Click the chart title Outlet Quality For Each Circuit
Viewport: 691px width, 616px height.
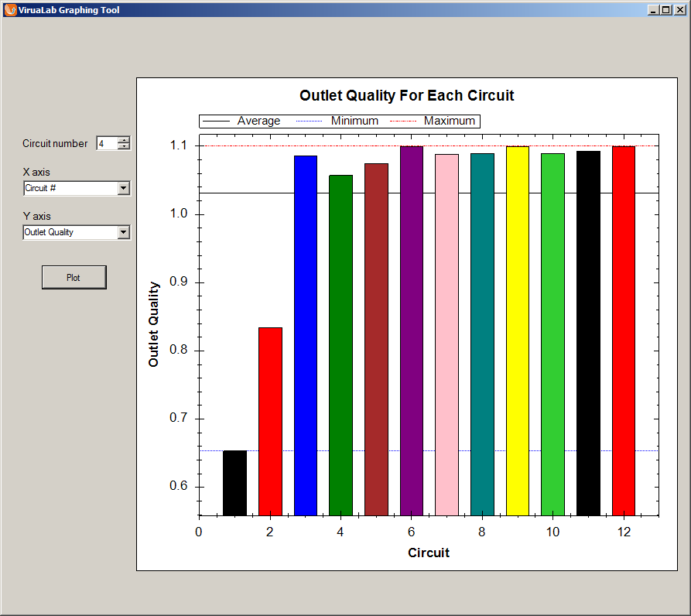(x=406, y=96)
